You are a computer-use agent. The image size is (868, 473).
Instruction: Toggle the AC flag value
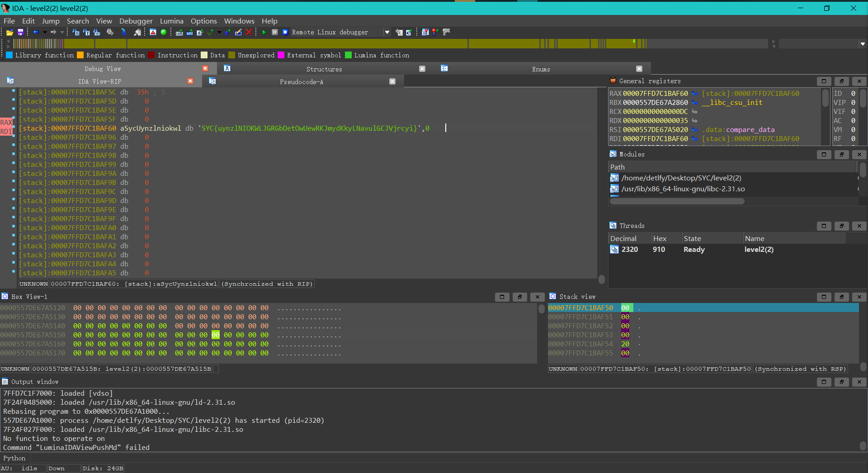click(853, 121)
